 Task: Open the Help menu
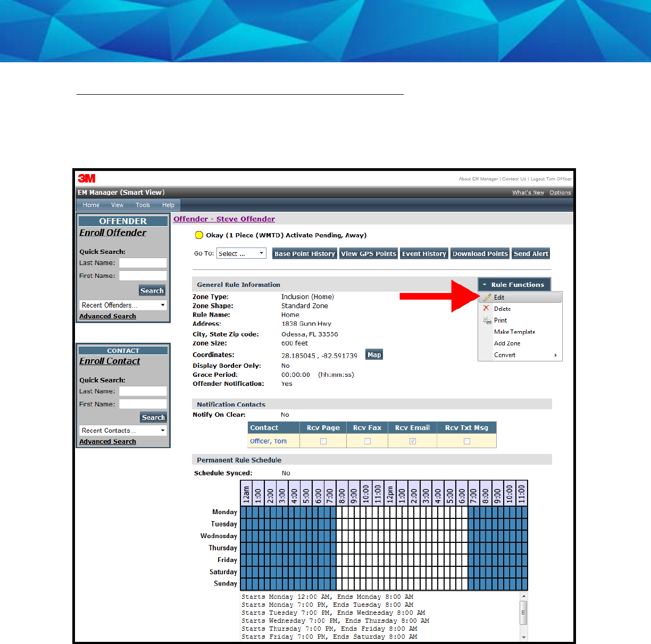(x=169, y=205)
